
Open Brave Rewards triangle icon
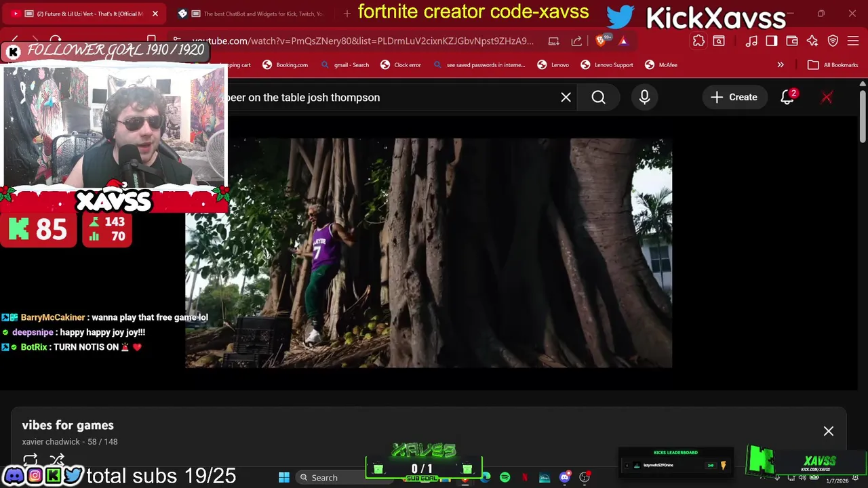point(623,41)
